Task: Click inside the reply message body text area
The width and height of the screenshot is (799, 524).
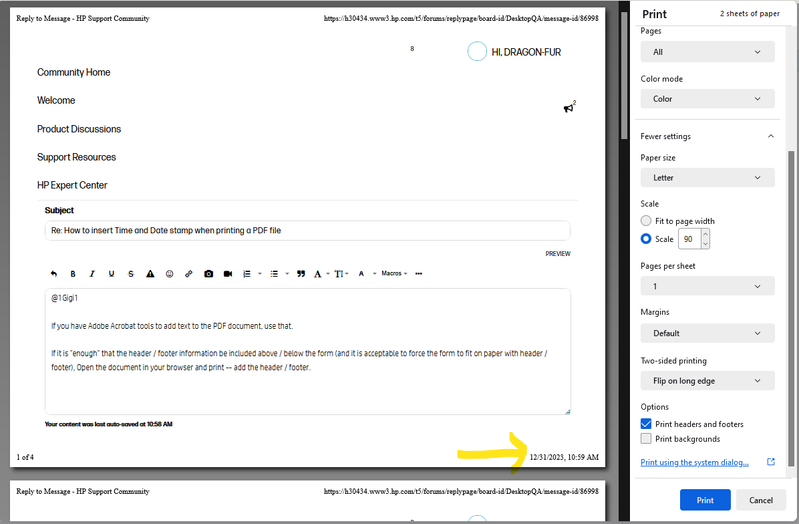Action: tap(307, 351)
